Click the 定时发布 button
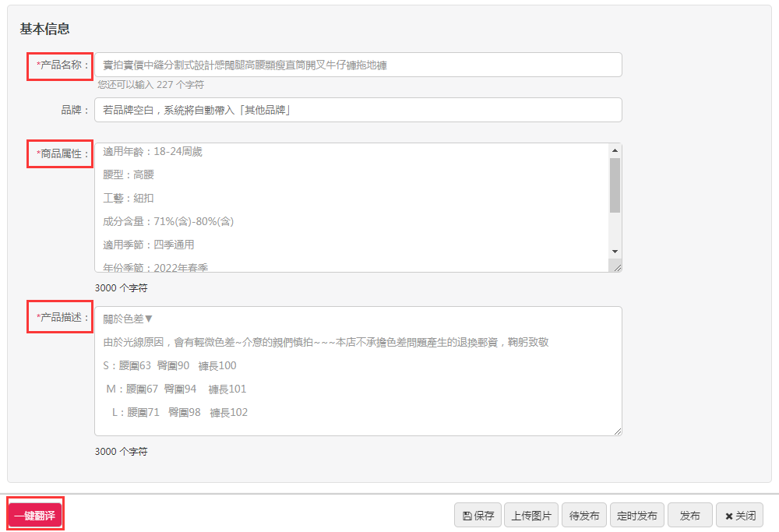779x532 pixels. 636,516
